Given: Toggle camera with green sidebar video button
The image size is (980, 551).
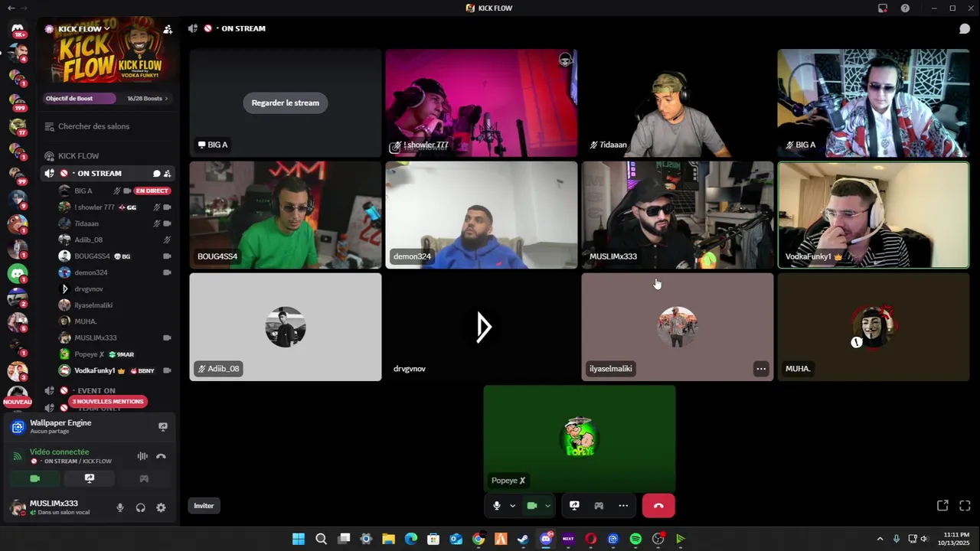Looking at the screenshot, I should point(34,478).
